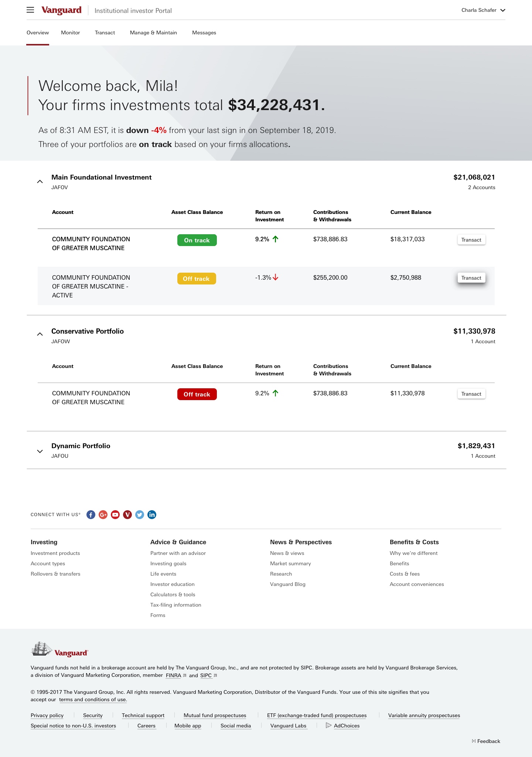Open Vanguard Blog link

point(288,584)
